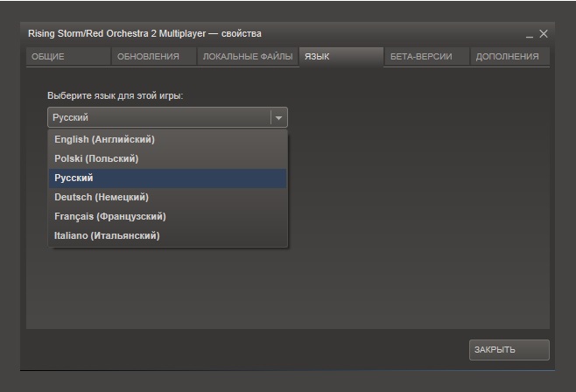Switch to the ОБЩИЕ tab
The image size is (576, 392).
pos(68,57)
